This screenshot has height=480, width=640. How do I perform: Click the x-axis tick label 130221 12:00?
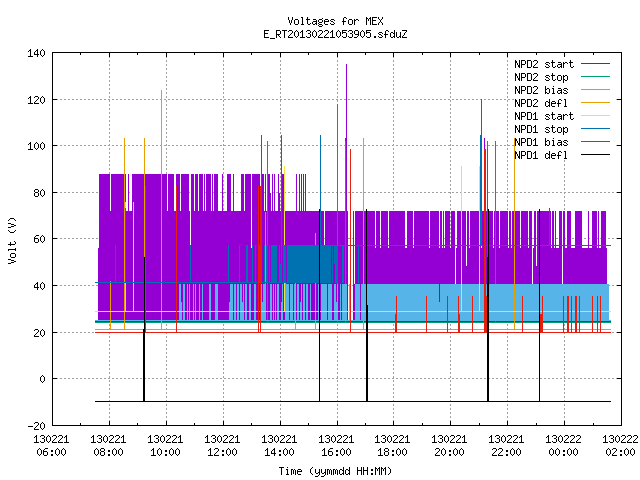coord(222,446)
